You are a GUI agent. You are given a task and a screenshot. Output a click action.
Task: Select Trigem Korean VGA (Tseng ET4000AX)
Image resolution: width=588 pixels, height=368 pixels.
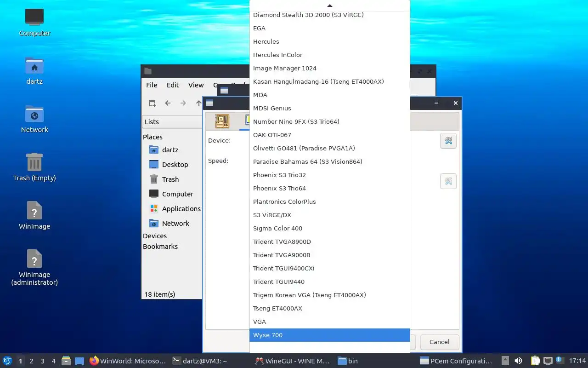click(330, 295)
